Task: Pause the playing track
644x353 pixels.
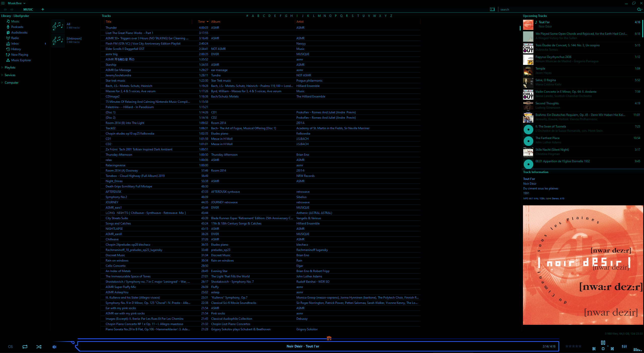Action: pos(603,343)
